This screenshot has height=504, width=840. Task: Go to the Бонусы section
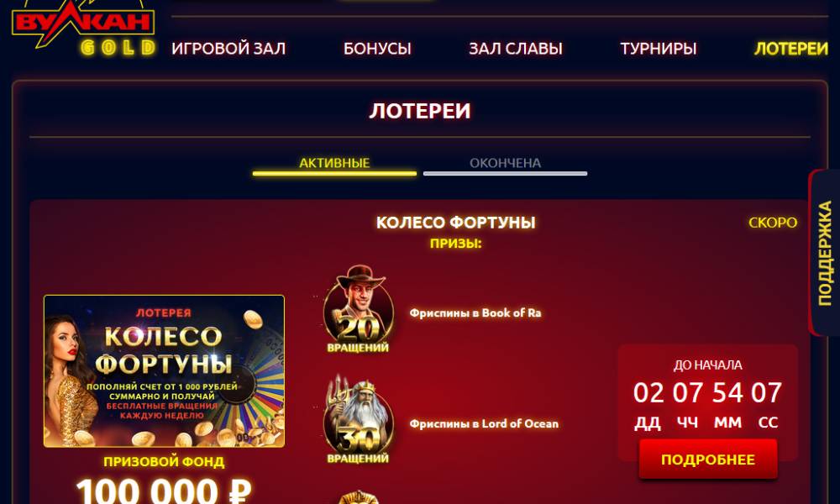point(377,49)
